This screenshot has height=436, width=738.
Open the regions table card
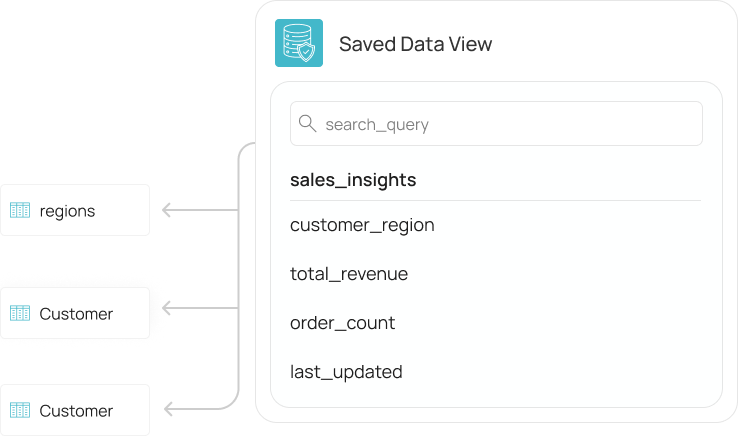[x=75, y=210]
